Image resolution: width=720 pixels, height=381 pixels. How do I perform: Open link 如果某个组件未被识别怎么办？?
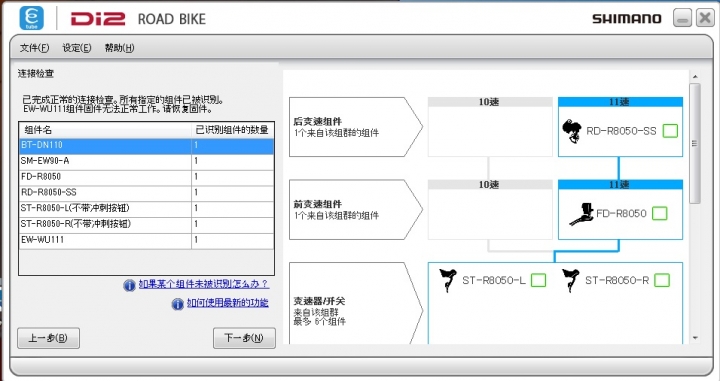point(204,284)
